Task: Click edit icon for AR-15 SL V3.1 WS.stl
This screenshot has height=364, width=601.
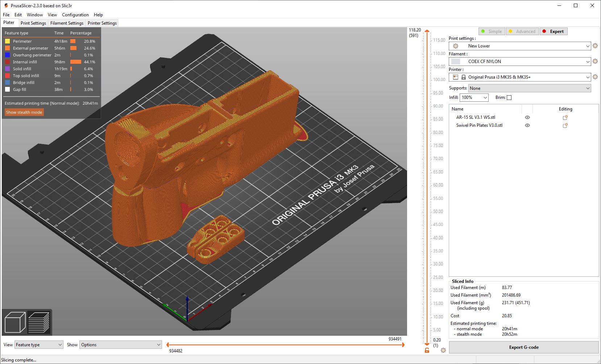Action: coord(565,117)
